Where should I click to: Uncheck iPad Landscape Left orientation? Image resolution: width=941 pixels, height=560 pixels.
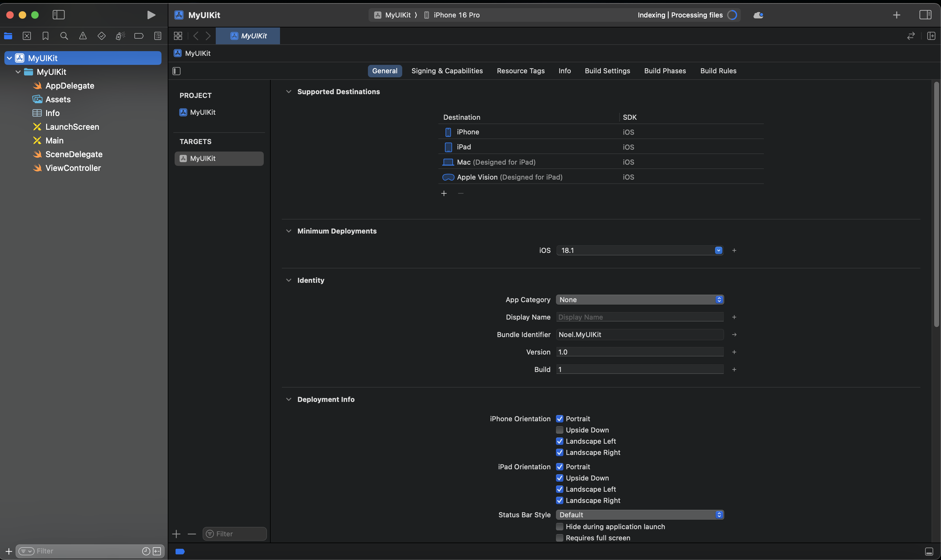pos(560,489)
